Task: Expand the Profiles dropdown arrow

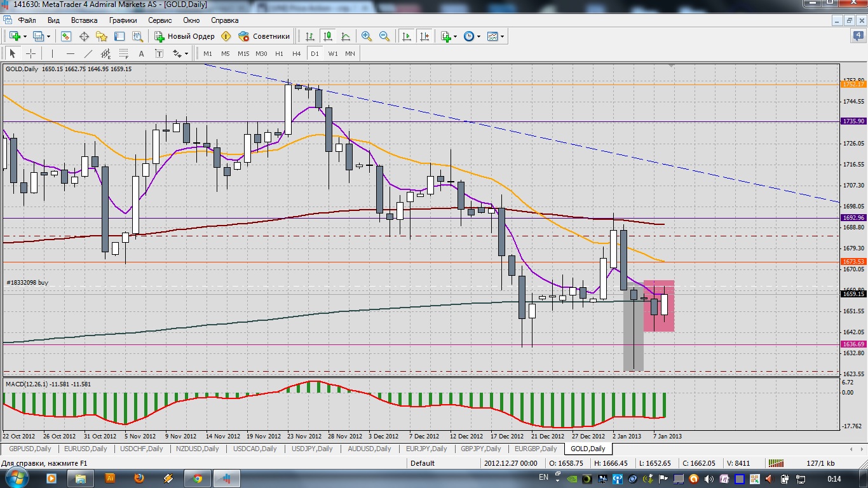Action: coord(49,36)
